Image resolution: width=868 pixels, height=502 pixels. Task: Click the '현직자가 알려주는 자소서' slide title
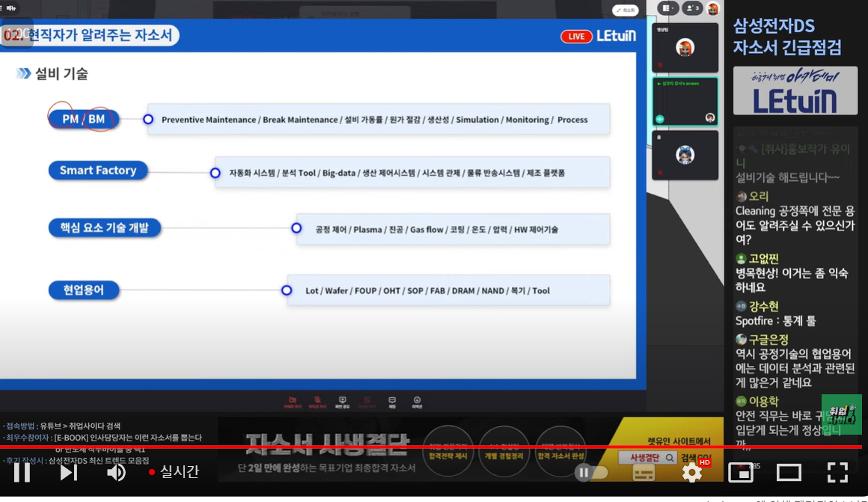click(x=100, y=35)
